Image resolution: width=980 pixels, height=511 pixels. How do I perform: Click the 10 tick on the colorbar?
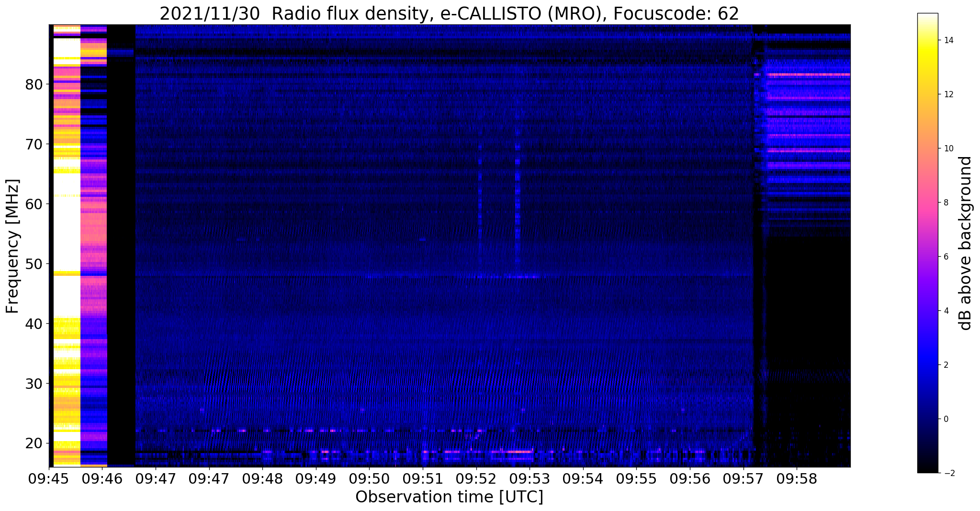coord(948,149)
